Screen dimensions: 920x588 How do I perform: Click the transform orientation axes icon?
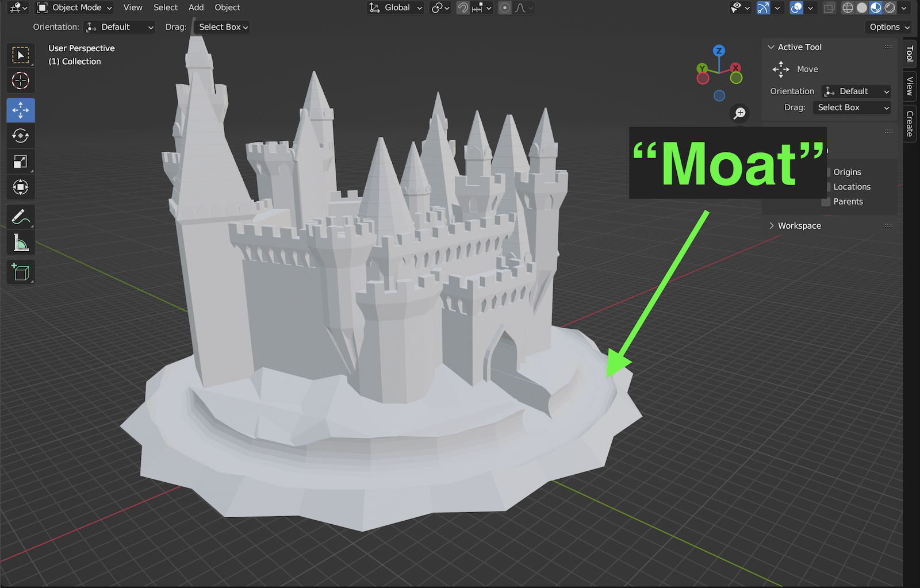click(375, 7)
